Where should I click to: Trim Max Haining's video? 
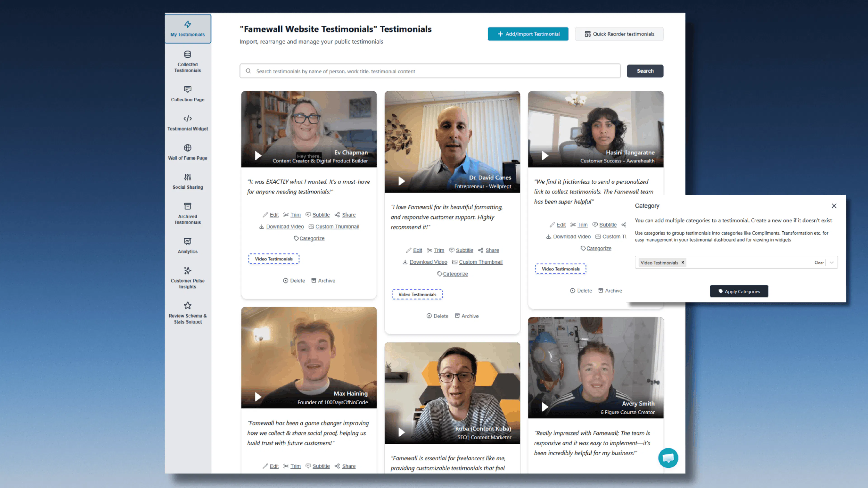point(292,466)
